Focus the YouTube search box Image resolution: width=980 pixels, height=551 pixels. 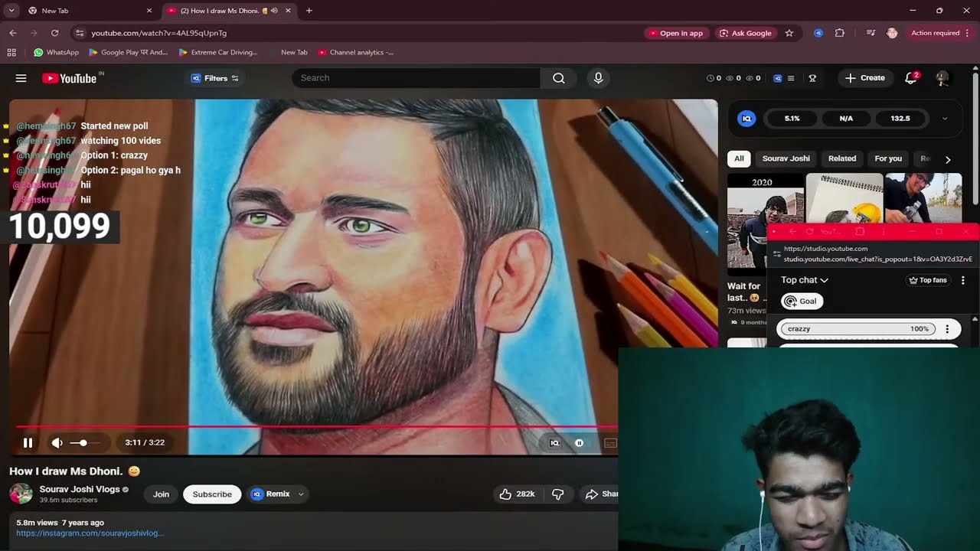pyautogui.click(x=416, y=78)
